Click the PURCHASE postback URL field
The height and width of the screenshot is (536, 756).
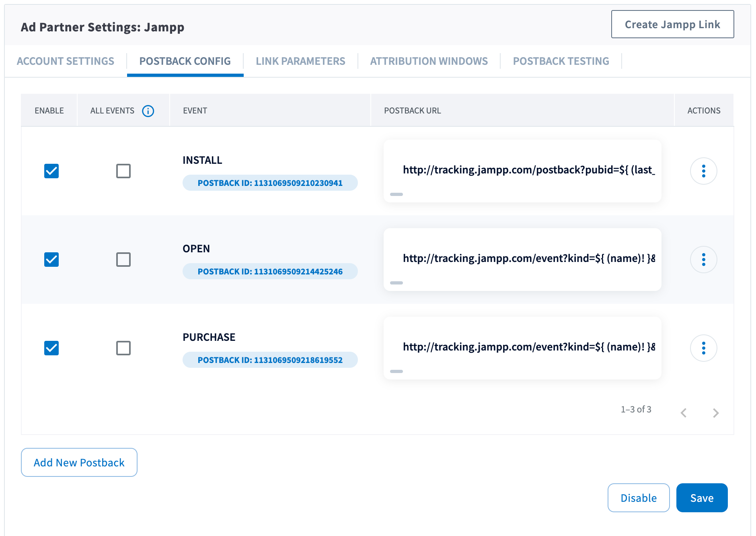pyautogui.click(x=522, y=348)
